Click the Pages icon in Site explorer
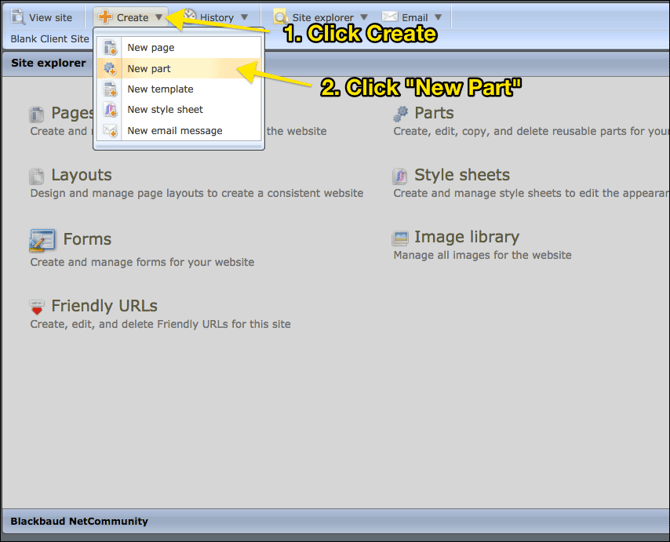The height and width of the screenshot is (542, 670). click(37, 114)
